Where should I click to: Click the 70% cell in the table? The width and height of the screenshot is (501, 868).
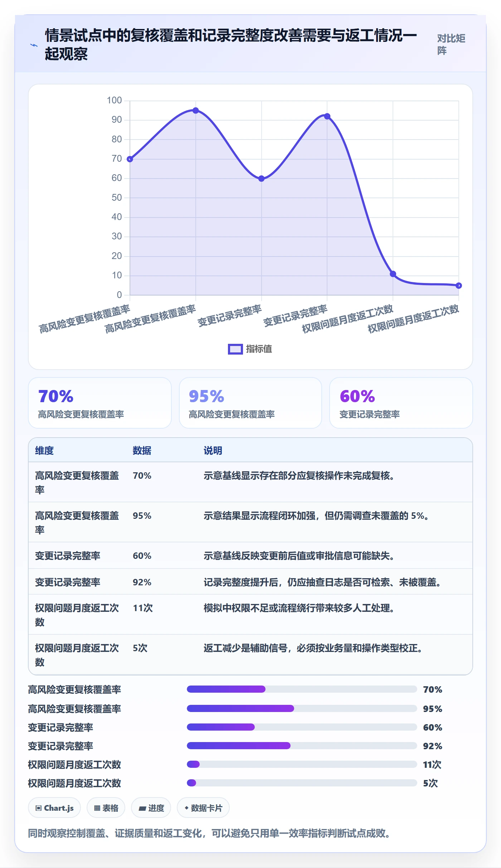point(142,476)
